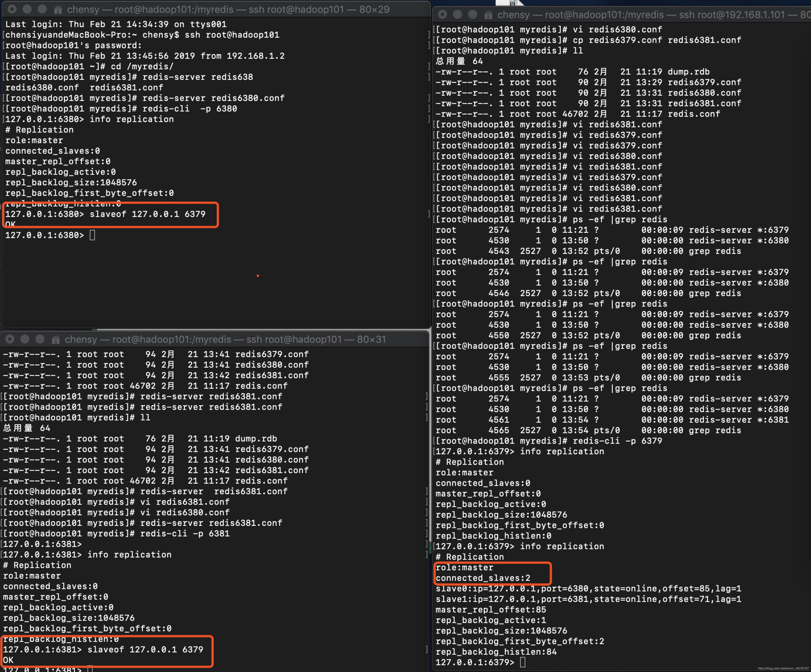Click the cursor block at 127.0.0.1:6380 prompt
Image resolution: width=811 pixels, height=672 pixels.
[92, 235]
